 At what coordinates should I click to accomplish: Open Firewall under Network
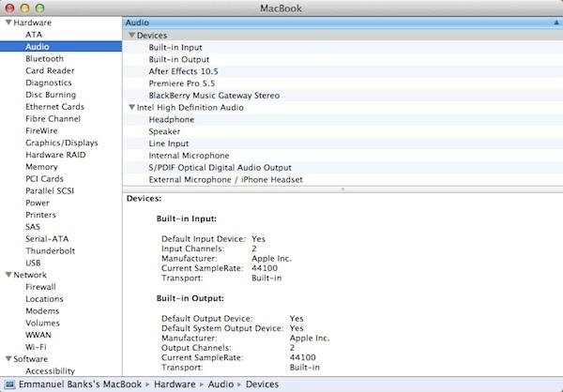(x=40, y=287)
